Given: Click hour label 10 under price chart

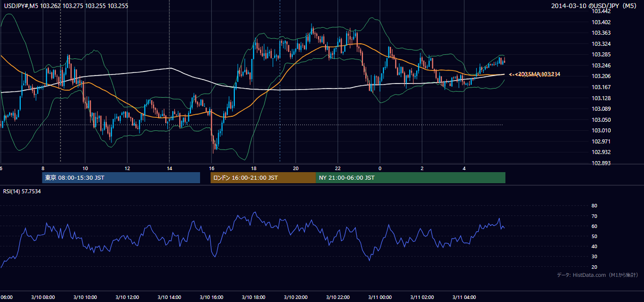Looking at the screenshot, I should point(85,168).
